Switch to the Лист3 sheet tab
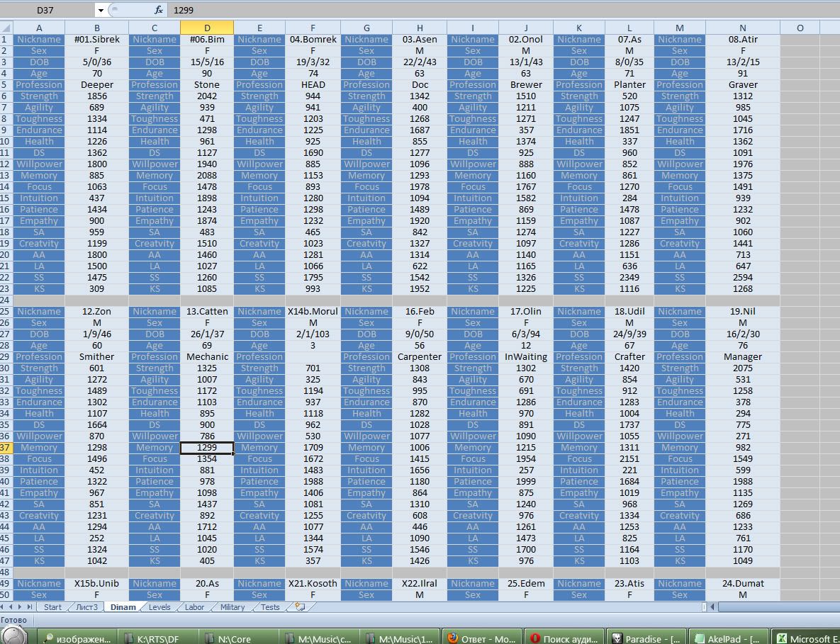The width and height of the screenshot is (840, 644). 86,607
